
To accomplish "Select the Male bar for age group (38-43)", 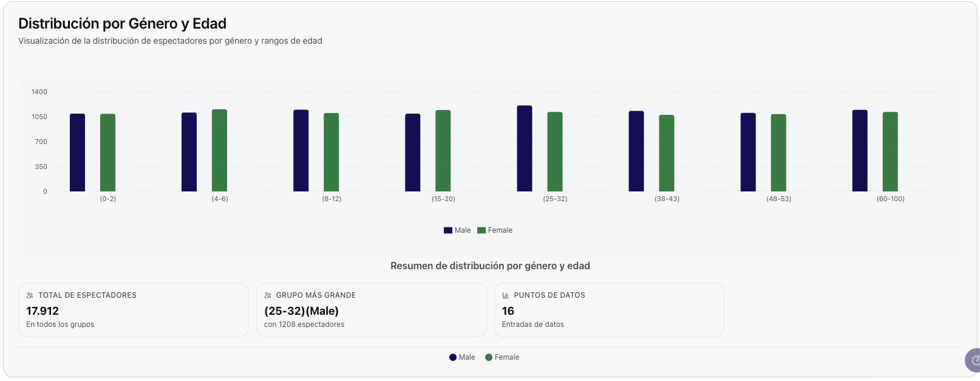I will pos(636,151).
